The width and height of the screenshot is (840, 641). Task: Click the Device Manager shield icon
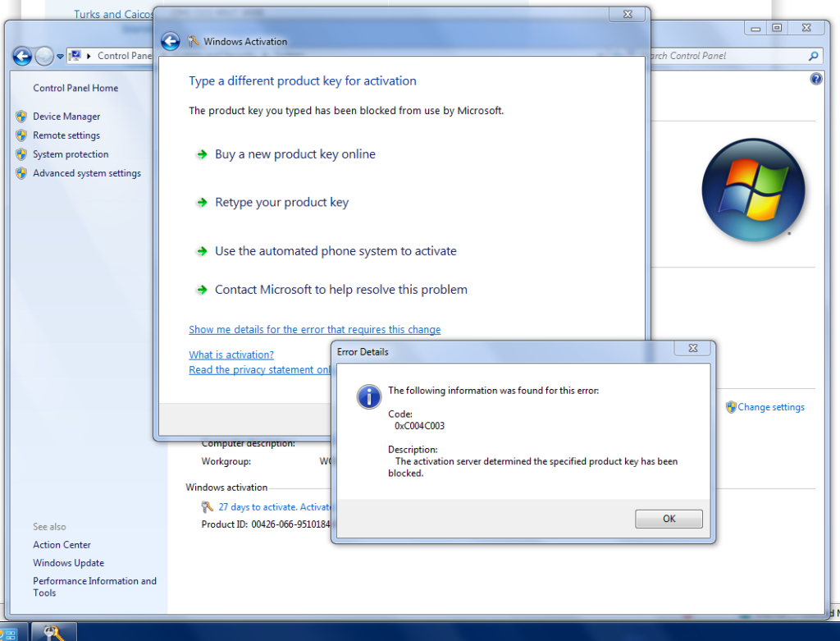[21, 117]
